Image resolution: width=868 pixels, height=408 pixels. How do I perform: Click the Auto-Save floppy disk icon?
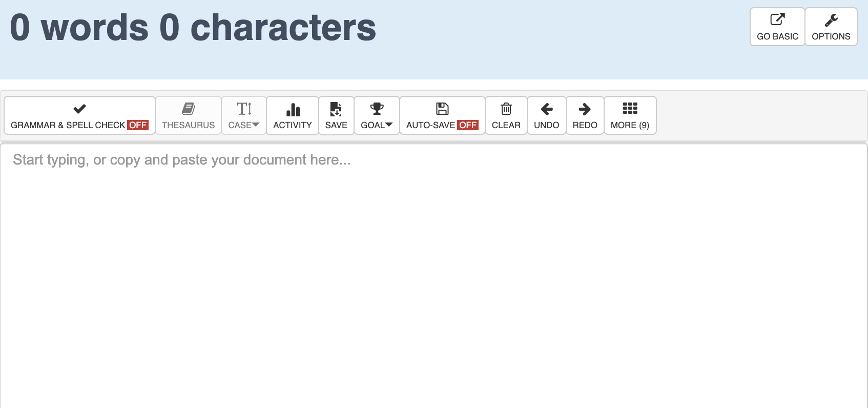(x=442, y=109)
